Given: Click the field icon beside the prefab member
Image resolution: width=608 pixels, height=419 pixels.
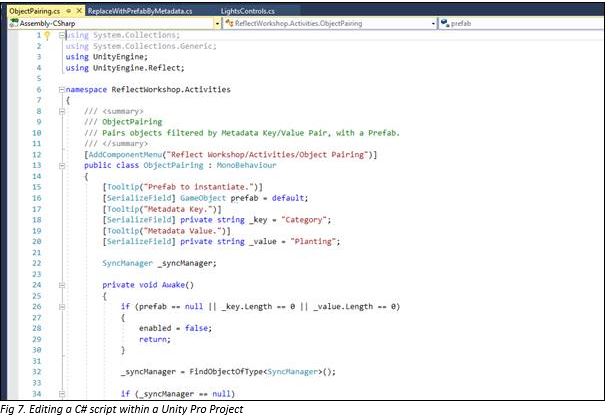Looking at the screenshot, I should [445, 23].
